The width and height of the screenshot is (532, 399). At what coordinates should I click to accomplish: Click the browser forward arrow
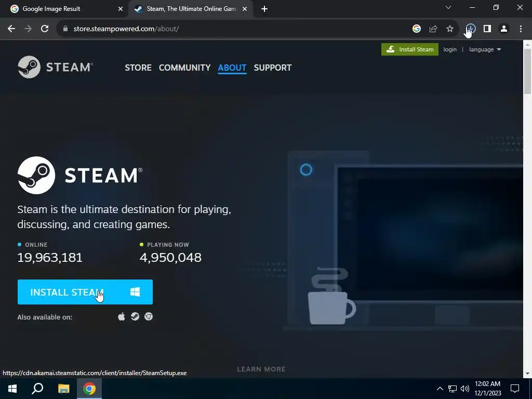[28, 29]
